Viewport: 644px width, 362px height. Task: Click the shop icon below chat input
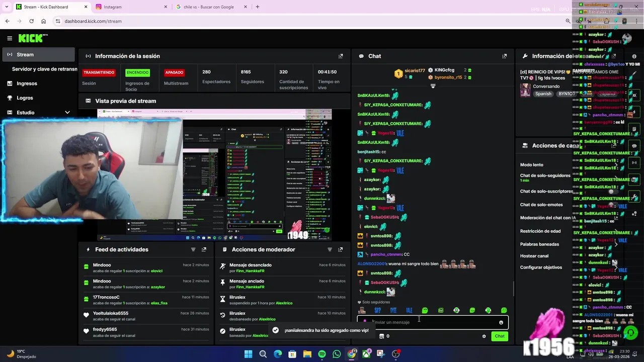click(381, 336)
